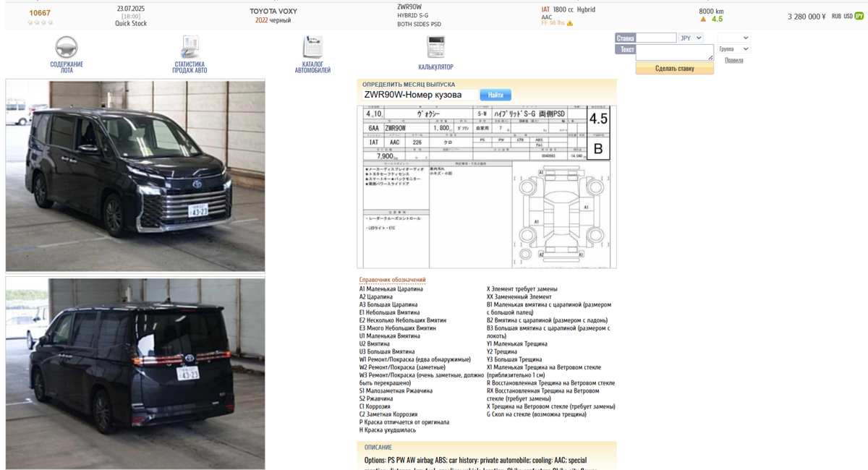Click the P Краска отличается от оригинала entry
Image resolution: width=868 pixels, height=470 pixels.
coord(404,422)
